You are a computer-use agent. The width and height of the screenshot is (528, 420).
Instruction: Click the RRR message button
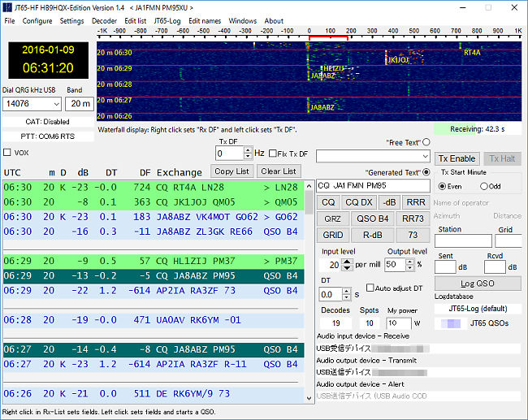416,202
